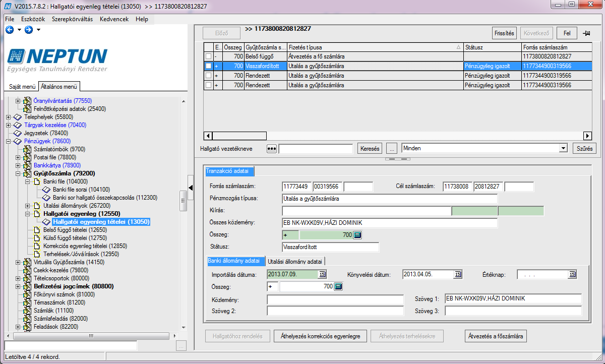
Task: Open calendar for Értéknap field
Action: pos(572,274)
